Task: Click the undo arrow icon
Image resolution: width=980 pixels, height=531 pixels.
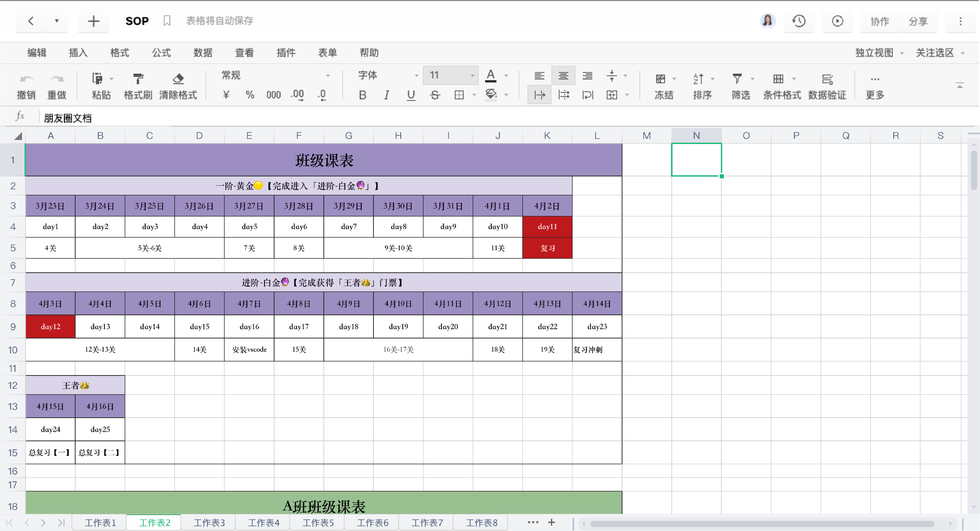Action: (x=26, y=79)
